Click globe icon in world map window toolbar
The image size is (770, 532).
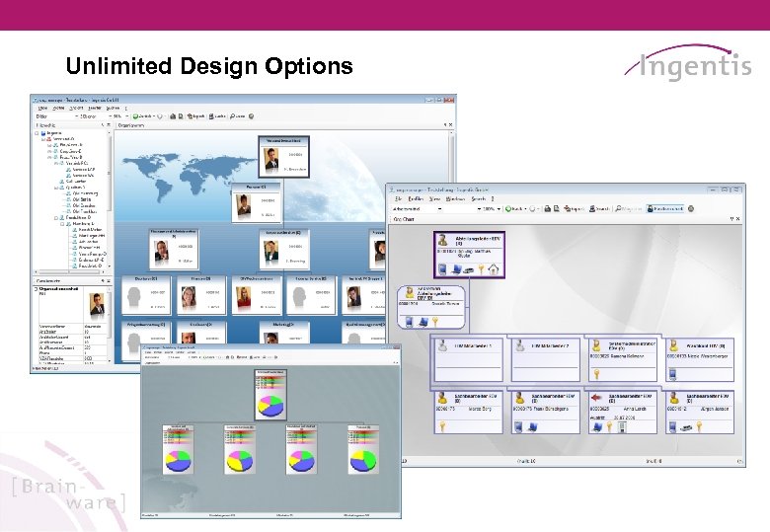[251, 116]
